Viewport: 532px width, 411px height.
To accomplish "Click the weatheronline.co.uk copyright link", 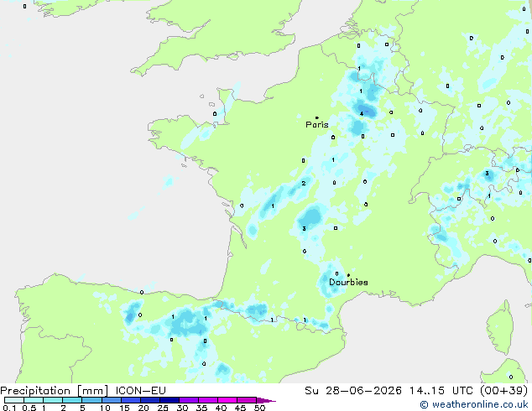I will point(474,404).
